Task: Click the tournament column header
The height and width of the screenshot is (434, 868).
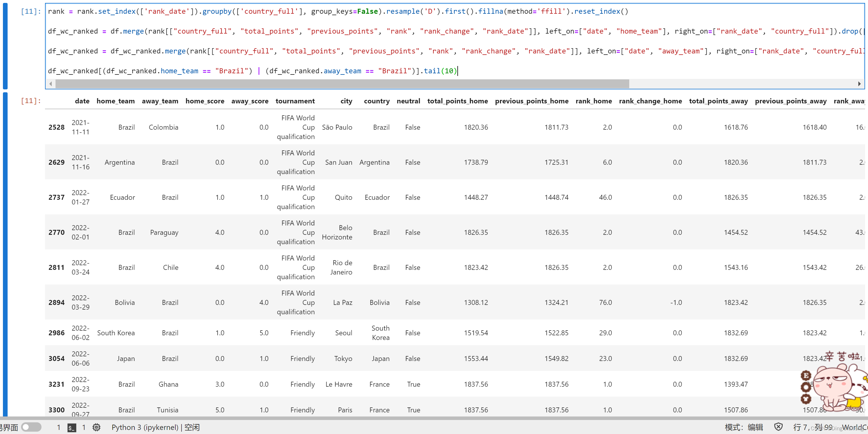Action: coord(295,101)
